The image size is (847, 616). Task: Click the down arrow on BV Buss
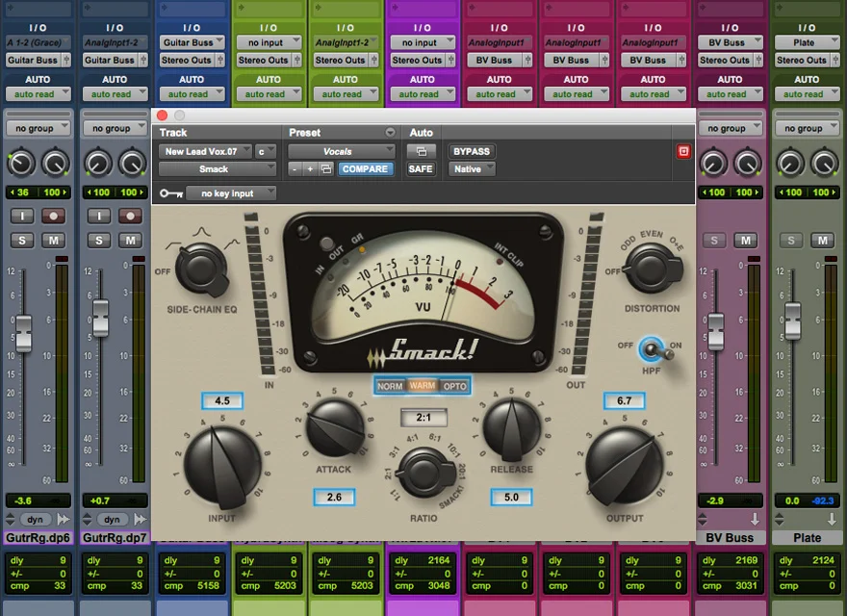pos(755,520)
